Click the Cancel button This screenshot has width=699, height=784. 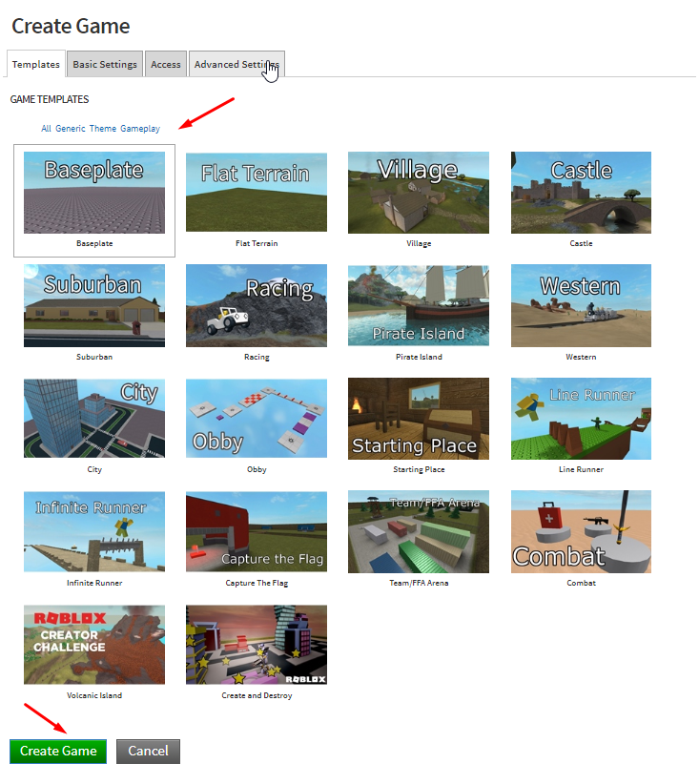[x=148, y=752]
